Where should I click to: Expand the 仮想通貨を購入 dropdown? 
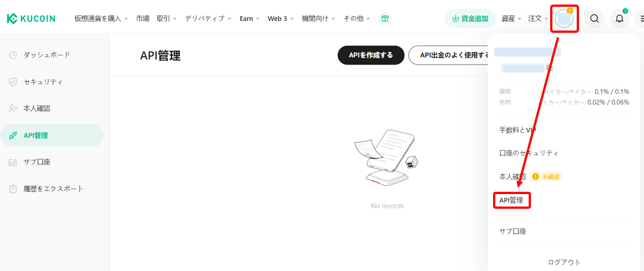(101, 19)
